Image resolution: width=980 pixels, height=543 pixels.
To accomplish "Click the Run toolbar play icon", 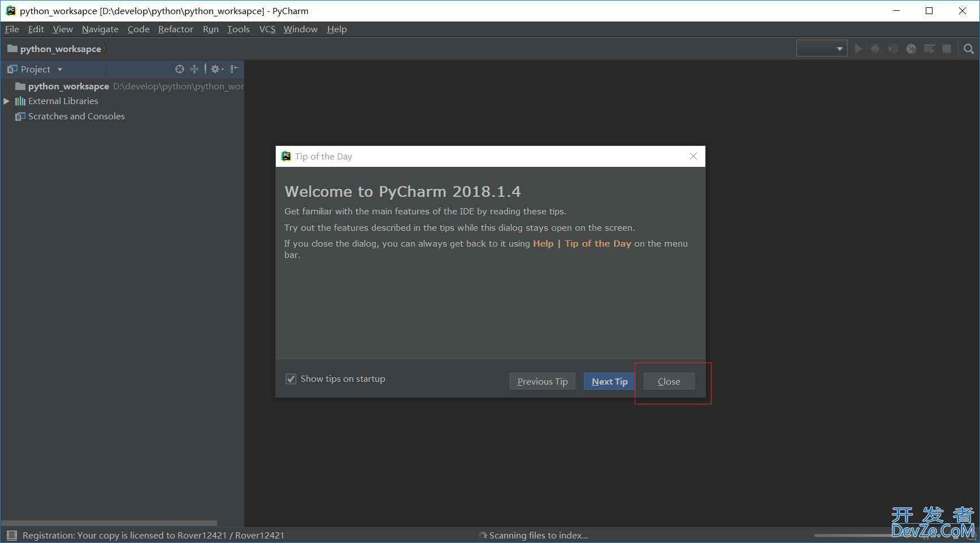I will tap(858, 49).
